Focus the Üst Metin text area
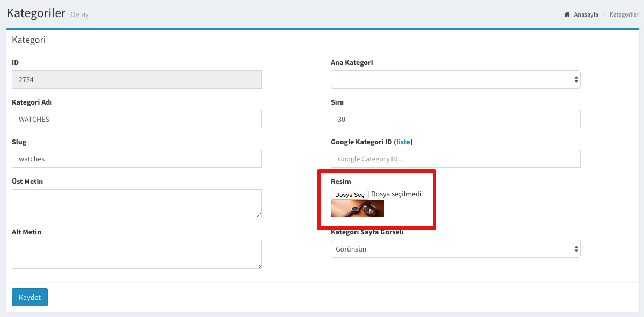 [x=136, y=203]
